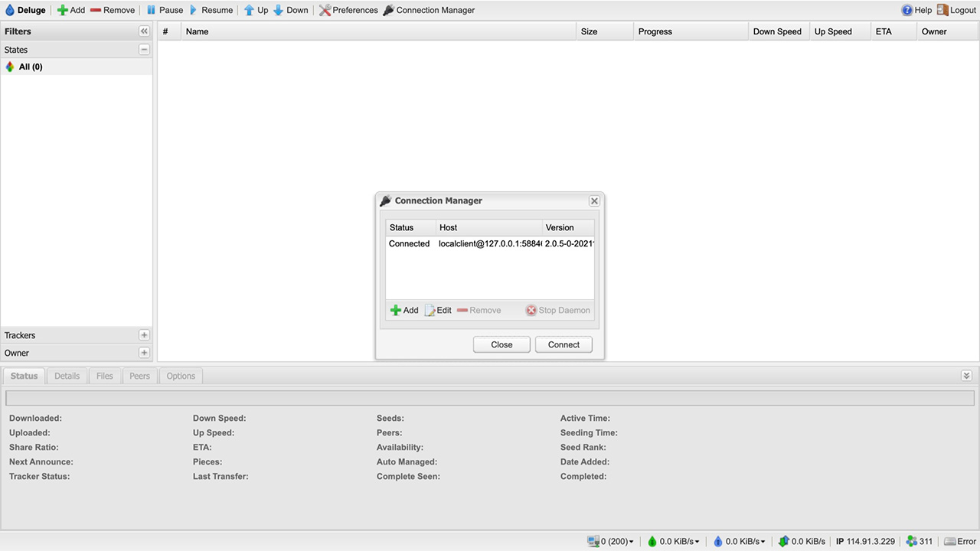Collapse the Filters sidebar
The height and width of the screenshot is (551, 980).
coord(144,31)
